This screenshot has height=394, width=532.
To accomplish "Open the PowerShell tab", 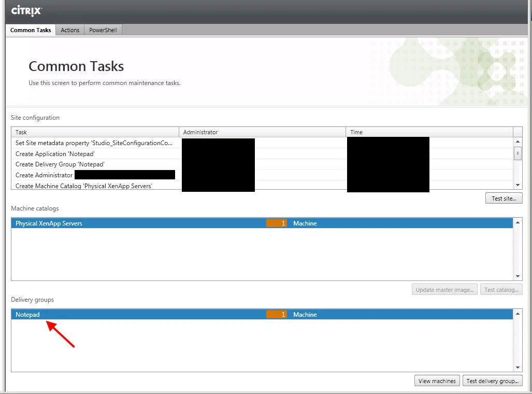I will (103, 30).
